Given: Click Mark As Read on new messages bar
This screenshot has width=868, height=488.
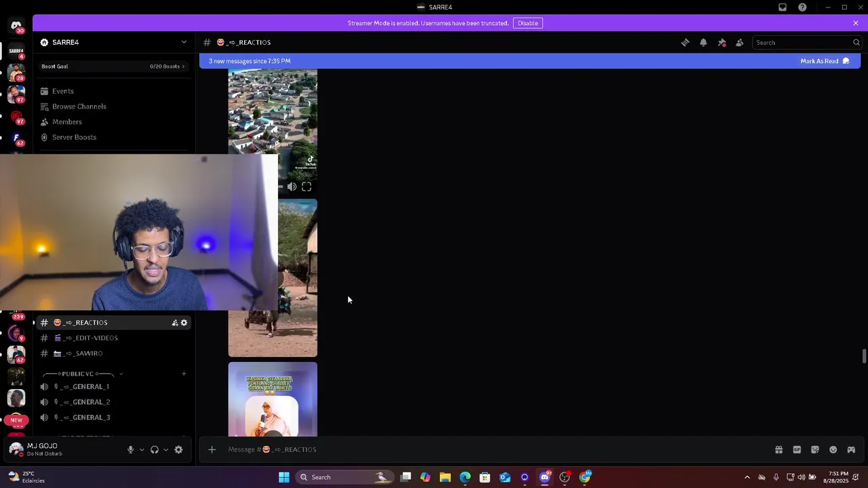Looking at the screenshot, I should click(x=825, y=61).
